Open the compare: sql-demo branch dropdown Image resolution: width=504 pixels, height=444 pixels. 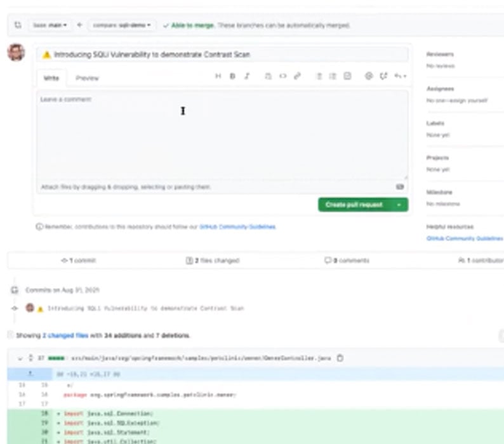tap(121, 25)
